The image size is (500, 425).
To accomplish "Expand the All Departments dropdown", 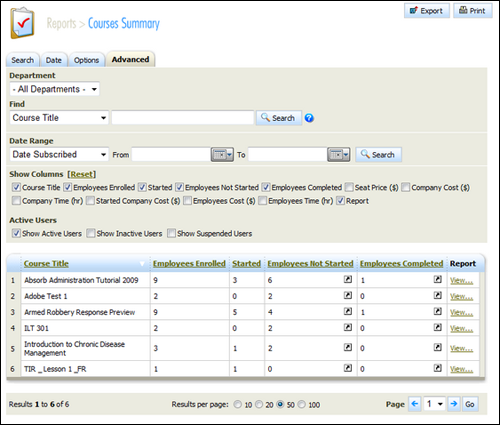I will 54,89.
